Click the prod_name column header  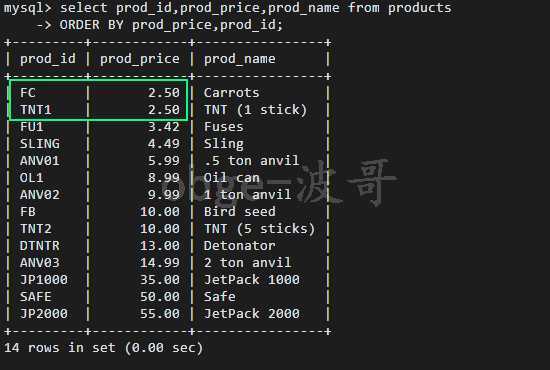(240, 59)
